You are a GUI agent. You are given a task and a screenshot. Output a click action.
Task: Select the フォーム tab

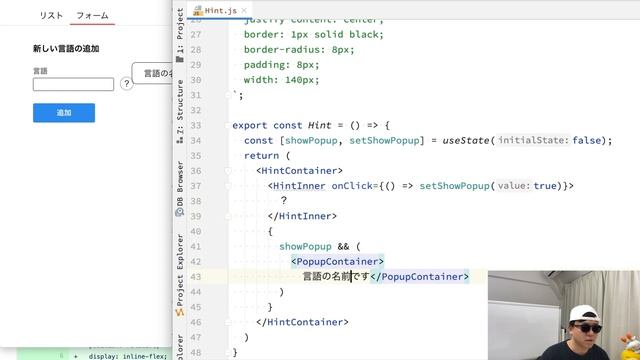[x=92, y=16]
